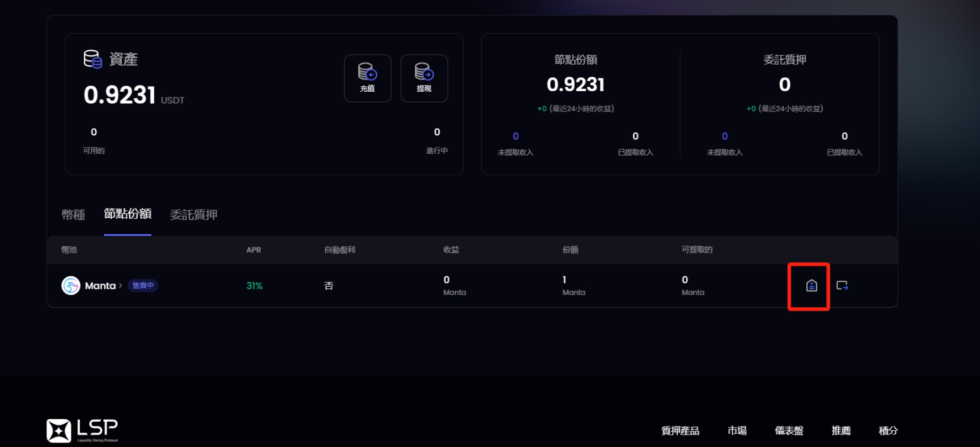This screenshot has height=447, width=980.
Task: Open the 儀表盤 footer link
Action: coord(789,430)
